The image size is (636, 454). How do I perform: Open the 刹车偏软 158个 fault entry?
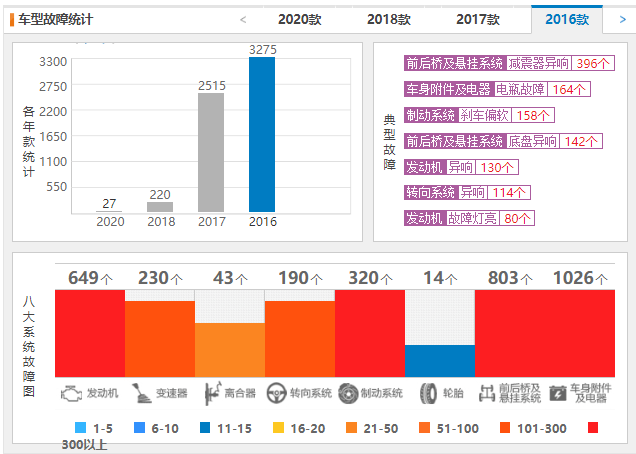479,115
